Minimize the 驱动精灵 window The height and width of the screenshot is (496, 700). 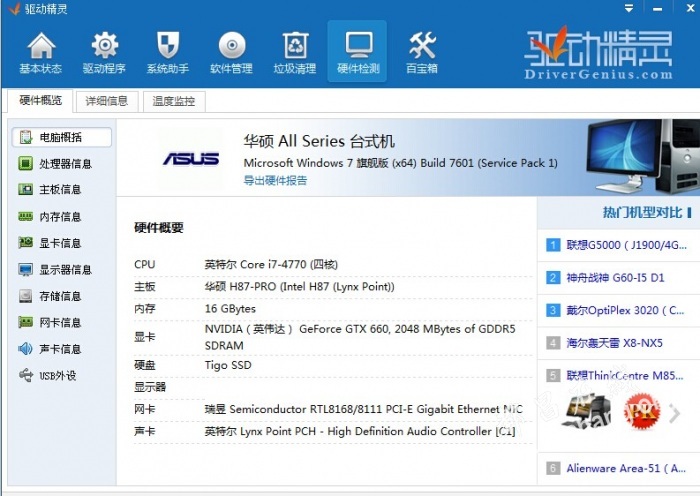(657, 8)
